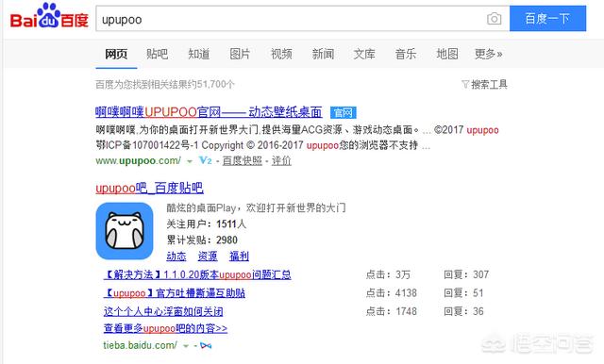Open the Baidu logo homepage
This screenshot has width=604, height=364.
pos(49,16)
